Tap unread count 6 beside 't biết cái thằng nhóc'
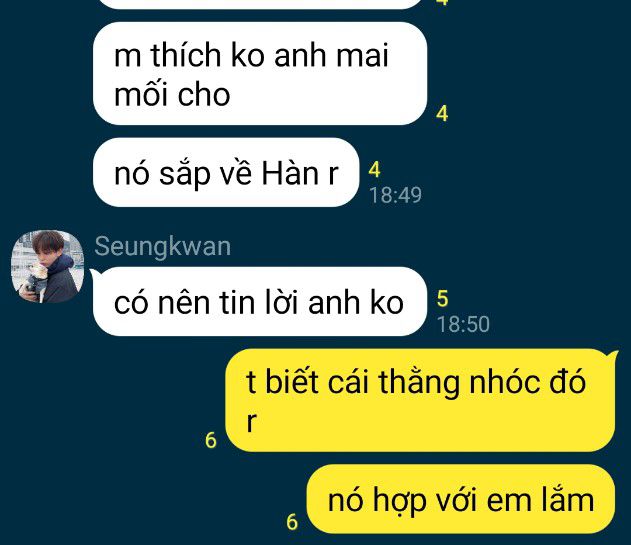This screenshot has width=631, height=545. [211, 440]
